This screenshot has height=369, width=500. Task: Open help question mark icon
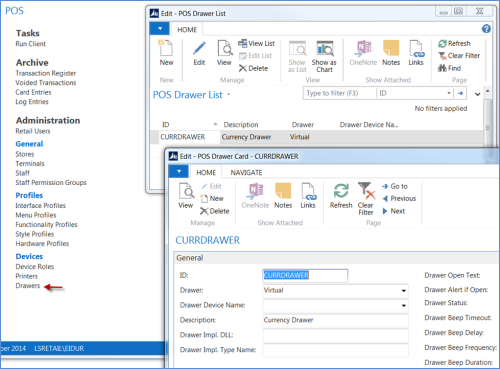point(486,29)
